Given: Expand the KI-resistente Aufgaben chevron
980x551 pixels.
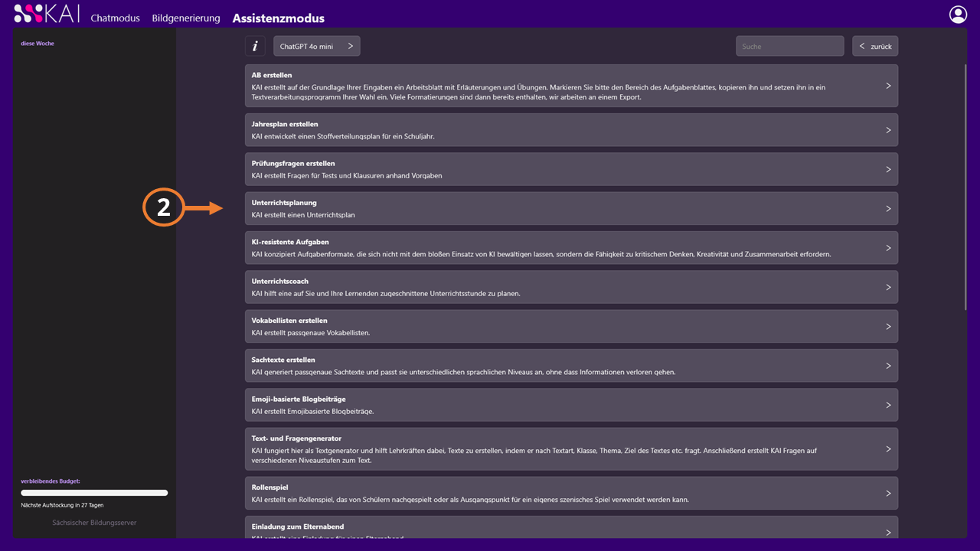Looking at the screenshot, I should click(x=888, y=248).
